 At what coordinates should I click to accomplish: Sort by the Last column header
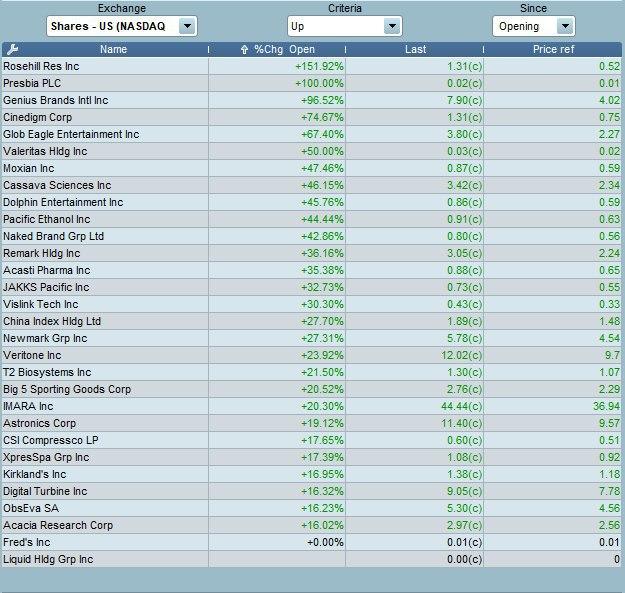click(x=415, y=49)
